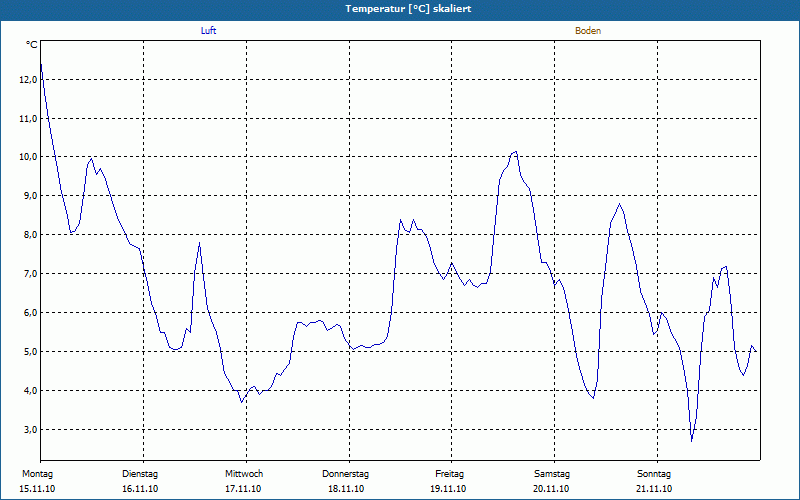The width and height of the screenshot is (800, 500).
Task: Click the chart title 'Temperatur [°C] skaliert'
Action: click(x=408, y=9)
